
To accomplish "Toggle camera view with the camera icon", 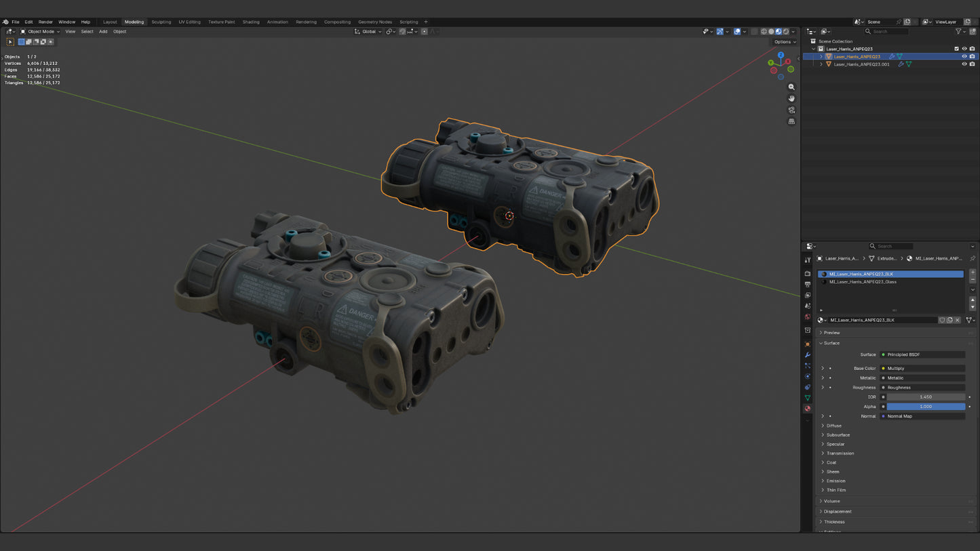I will tap(791, 110).
